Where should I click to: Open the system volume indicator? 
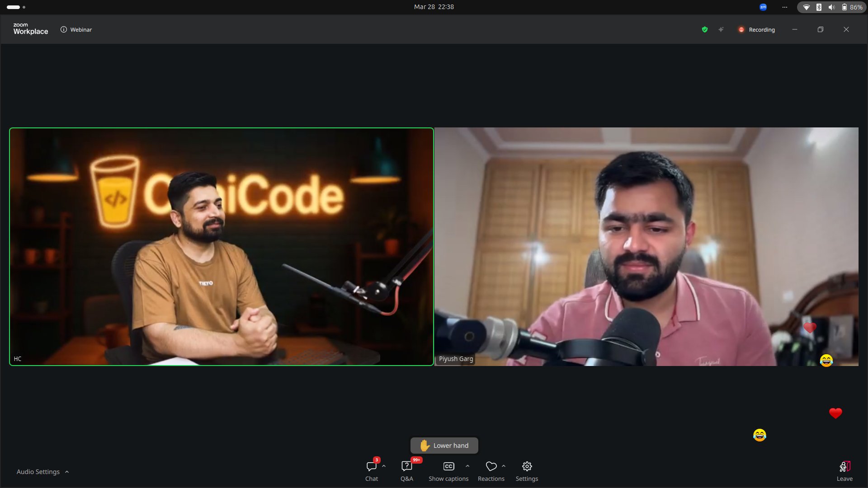click(x=831, y=7)
